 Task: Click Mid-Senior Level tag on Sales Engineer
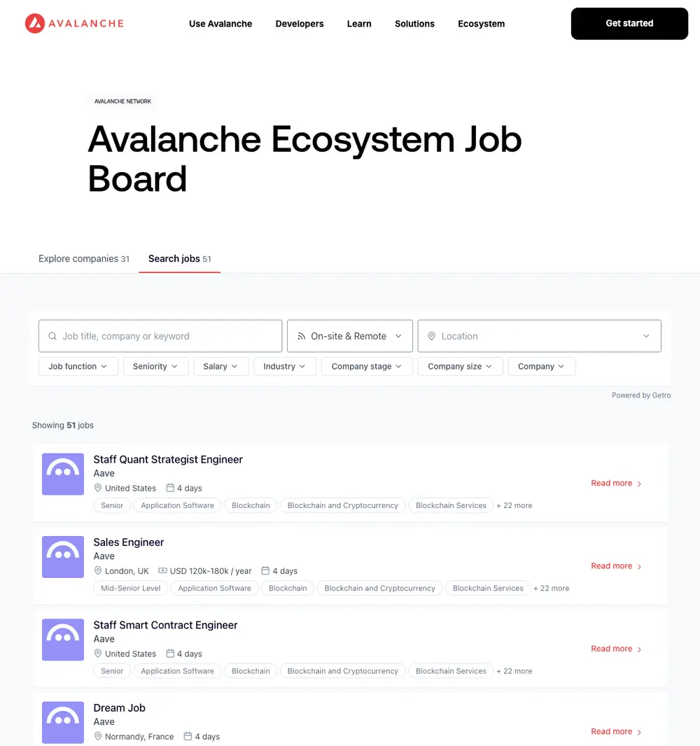(x=130, y=588)
